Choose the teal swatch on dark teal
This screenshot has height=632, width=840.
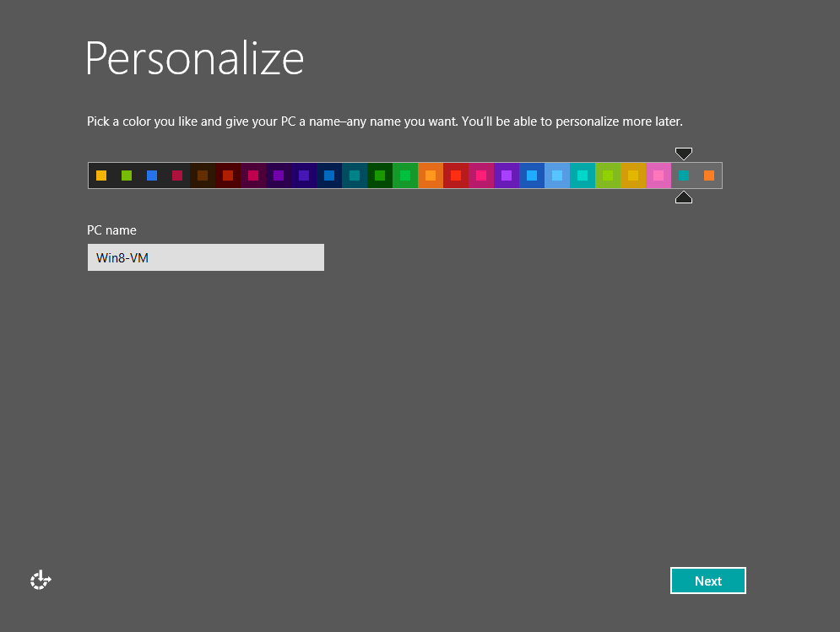355,176
